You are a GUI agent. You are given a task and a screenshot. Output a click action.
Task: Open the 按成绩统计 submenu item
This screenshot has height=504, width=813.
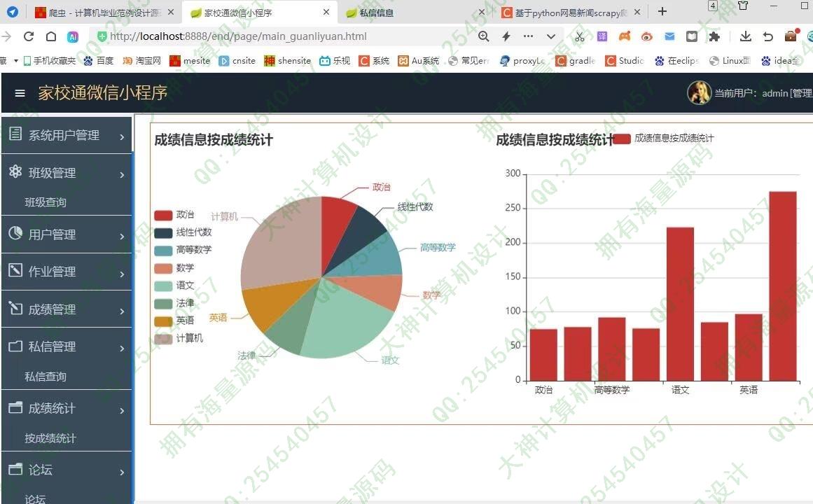point(50,438)
